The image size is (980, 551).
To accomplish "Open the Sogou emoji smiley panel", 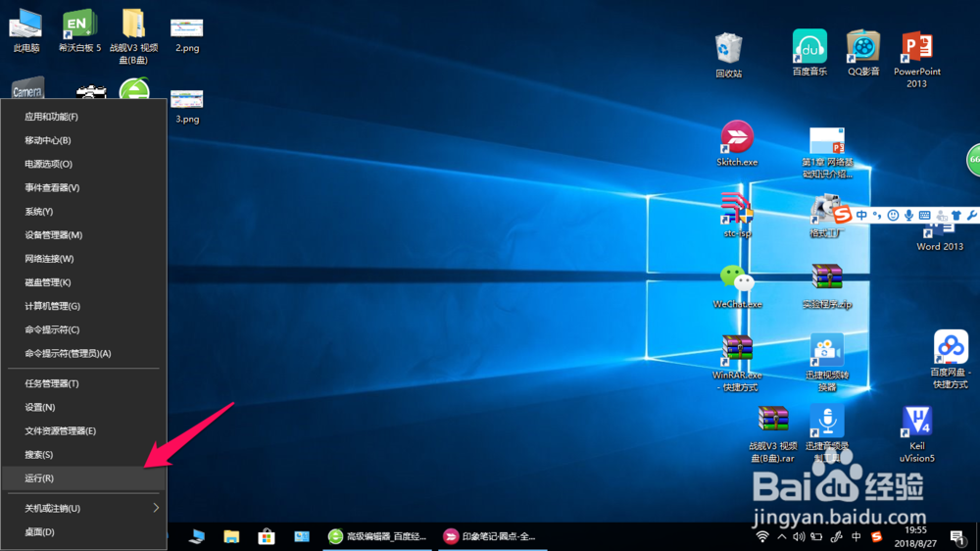I will 893,215.
